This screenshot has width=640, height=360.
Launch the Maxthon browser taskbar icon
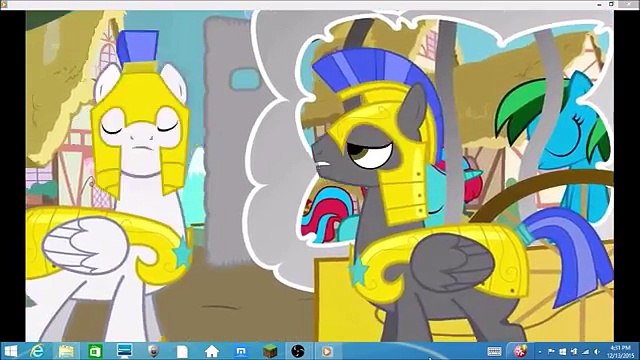tap(241, 351)
